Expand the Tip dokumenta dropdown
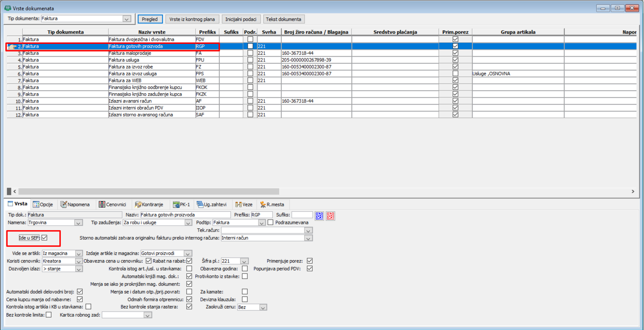This screenshot has width=644, height=330. click(x=127, y=19)
